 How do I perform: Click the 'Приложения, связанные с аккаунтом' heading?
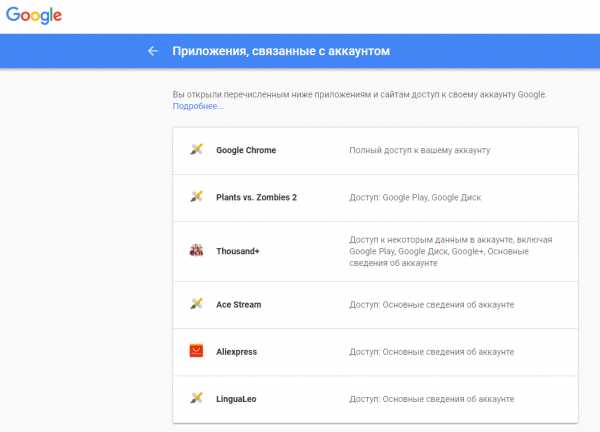[x=281, y=51]
